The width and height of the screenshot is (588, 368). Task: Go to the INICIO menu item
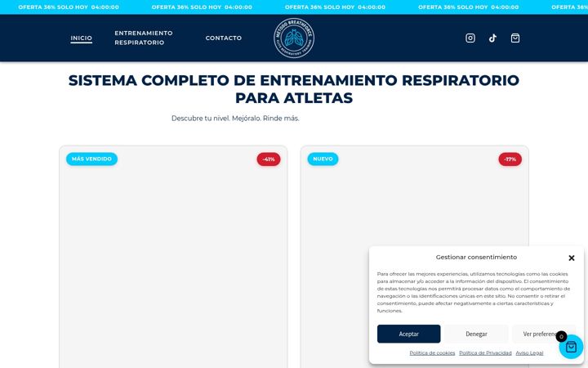82,38
